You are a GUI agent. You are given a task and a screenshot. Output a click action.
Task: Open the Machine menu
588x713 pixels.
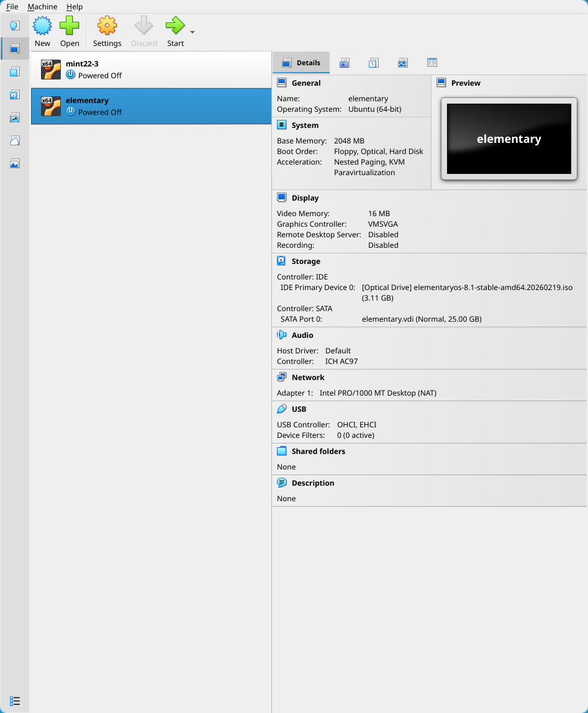point(42,6)
